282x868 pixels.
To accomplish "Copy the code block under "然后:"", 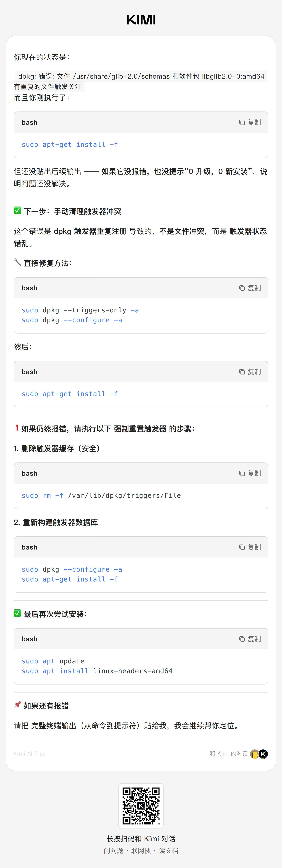I will (250, 372).
